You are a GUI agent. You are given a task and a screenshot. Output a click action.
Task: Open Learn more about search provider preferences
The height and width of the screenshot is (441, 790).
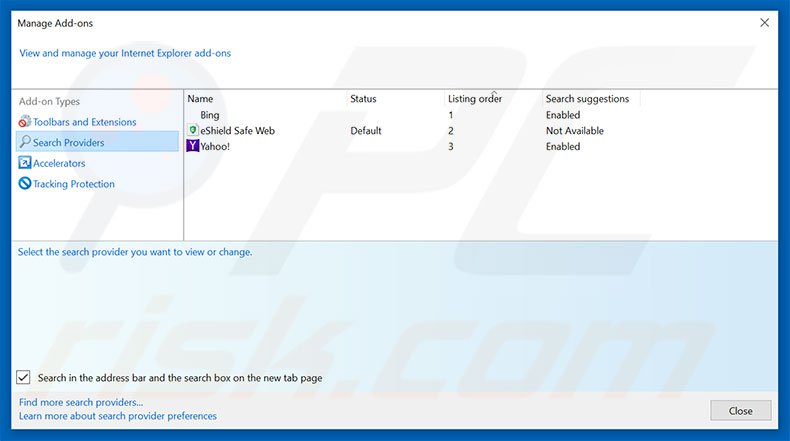coord(118,416)
